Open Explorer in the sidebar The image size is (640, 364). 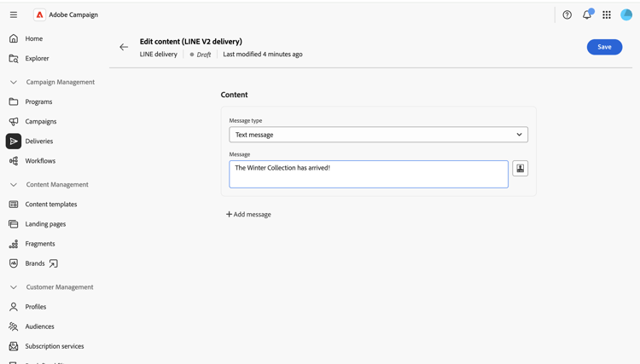click(x=38, y=58)
